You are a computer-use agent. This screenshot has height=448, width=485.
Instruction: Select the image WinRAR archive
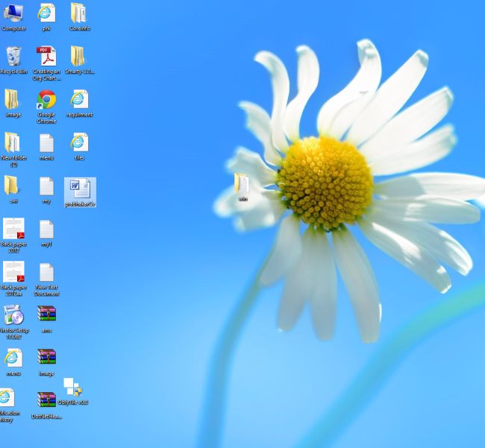click(x=46, y=362)
